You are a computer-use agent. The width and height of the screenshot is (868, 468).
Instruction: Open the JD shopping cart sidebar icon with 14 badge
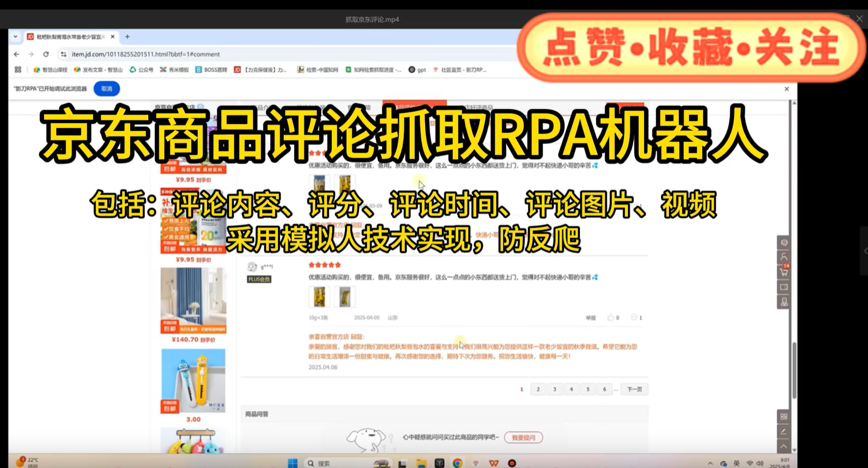coord(784,272)
